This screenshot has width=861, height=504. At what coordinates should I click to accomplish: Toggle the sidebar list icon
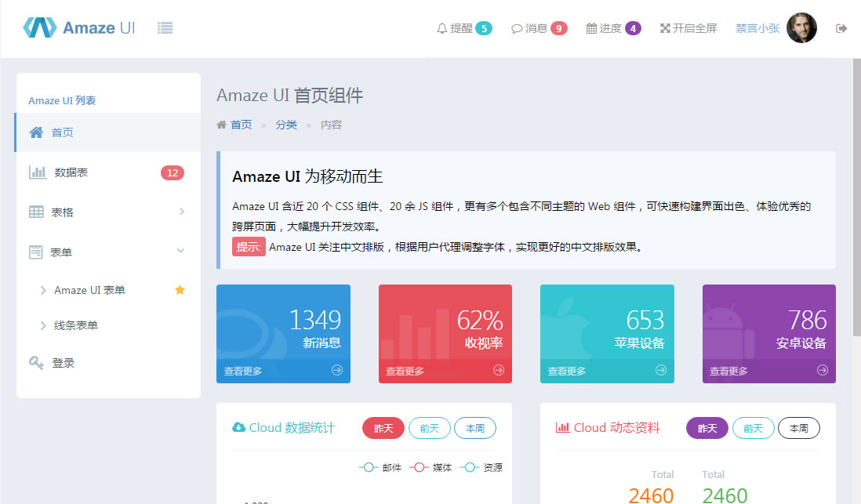tap(165, 28)
